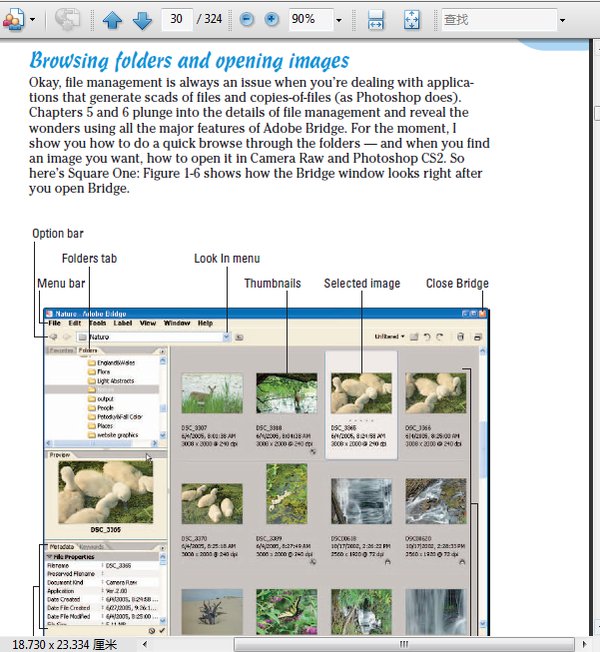Viewport: 600px width, 652px height.
Task: Click the ducklings preview image DSC_3365
Action: point(106,491)
